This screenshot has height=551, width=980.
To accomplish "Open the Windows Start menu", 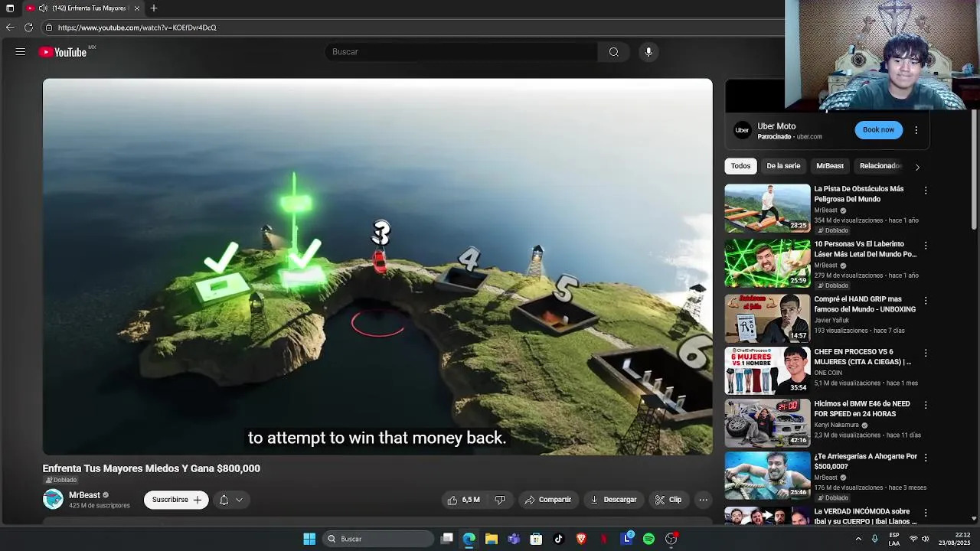I will pyautogui.click(x=309, y=539).
